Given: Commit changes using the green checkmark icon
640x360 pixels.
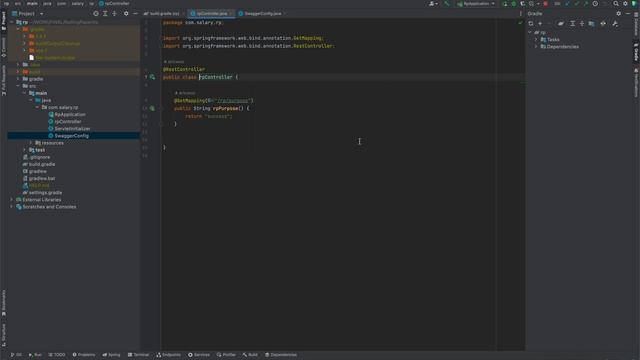Looking at the screenshot, I should (x=577, y=4).
